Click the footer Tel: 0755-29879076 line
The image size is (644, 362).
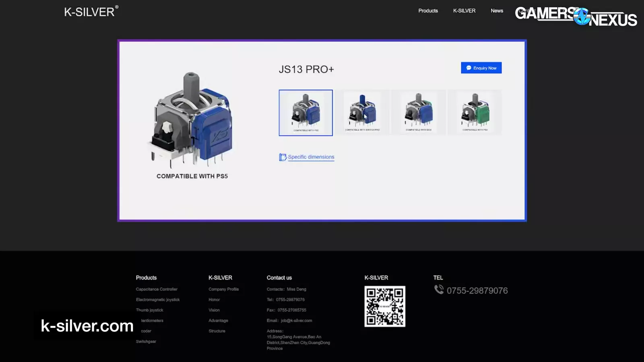286,300
